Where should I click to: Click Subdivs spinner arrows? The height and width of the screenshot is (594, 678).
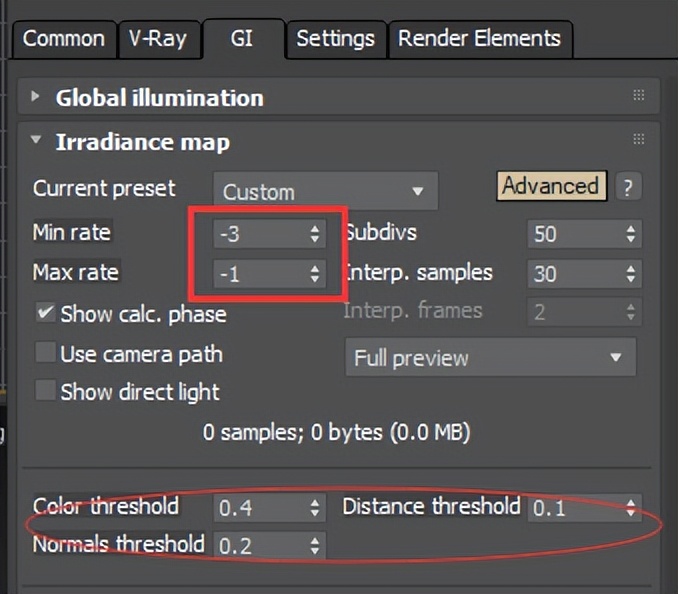click(x=630, y=234)
